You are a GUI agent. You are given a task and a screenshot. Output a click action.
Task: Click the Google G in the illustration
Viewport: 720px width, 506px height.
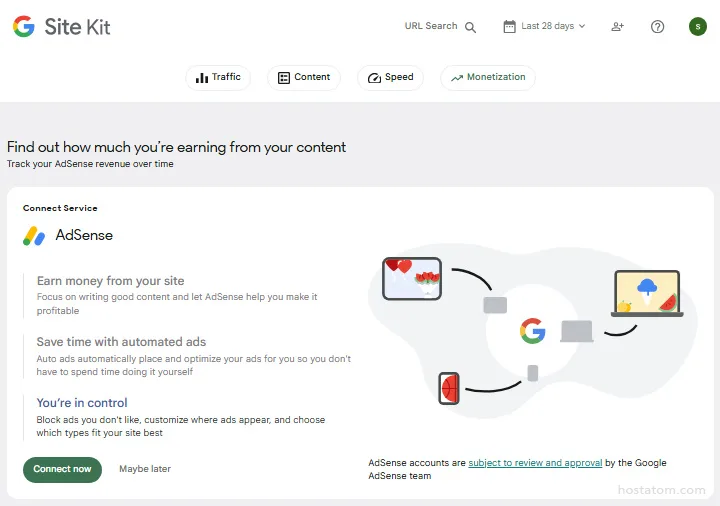click(533, 331)
